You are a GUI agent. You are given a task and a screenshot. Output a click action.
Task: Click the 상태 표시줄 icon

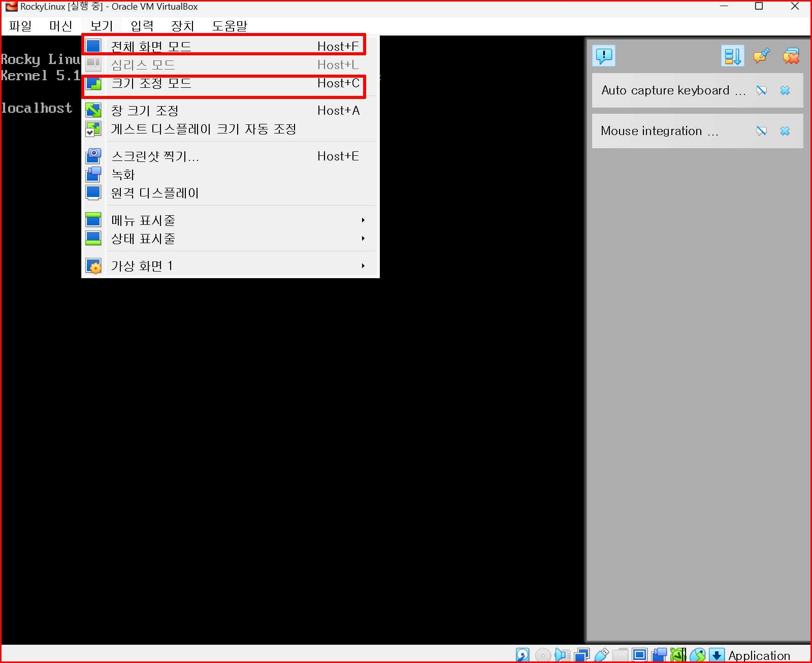(93, 238)
